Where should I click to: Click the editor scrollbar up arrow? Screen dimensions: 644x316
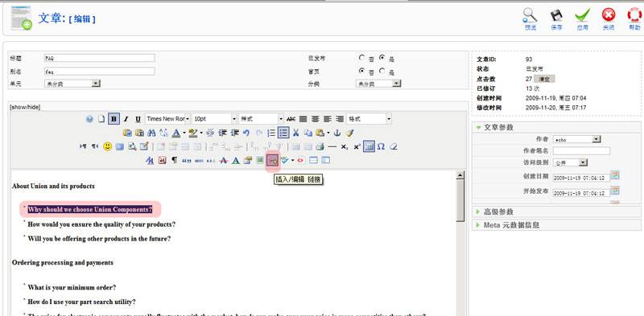coord(460,175)
